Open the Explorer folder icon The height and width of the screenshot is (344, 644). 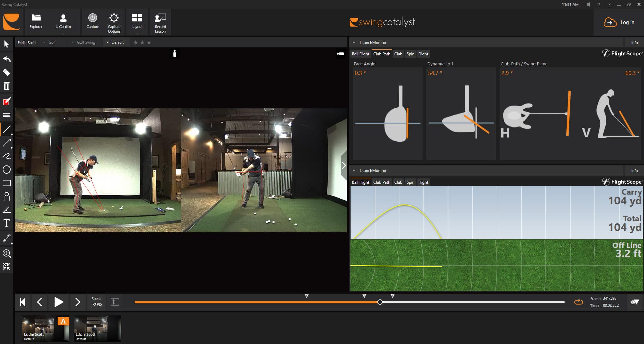tap(36, 22)
